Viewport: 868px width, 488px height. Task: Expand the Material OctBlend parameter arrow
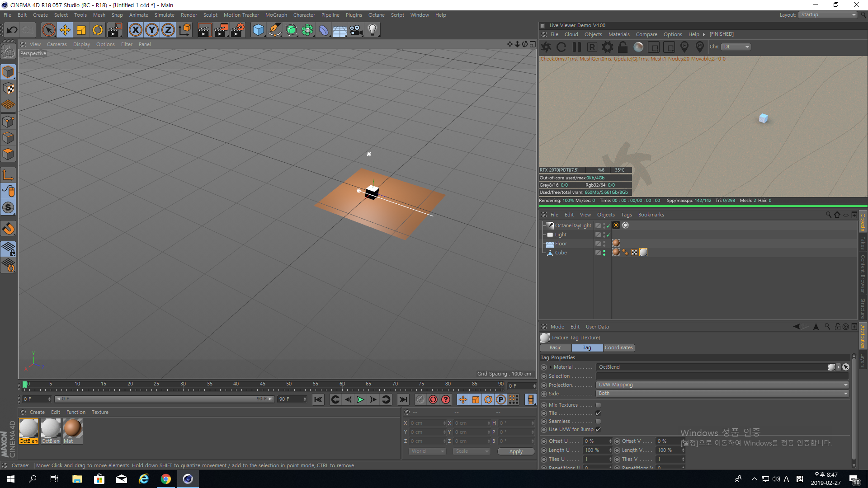550,367
